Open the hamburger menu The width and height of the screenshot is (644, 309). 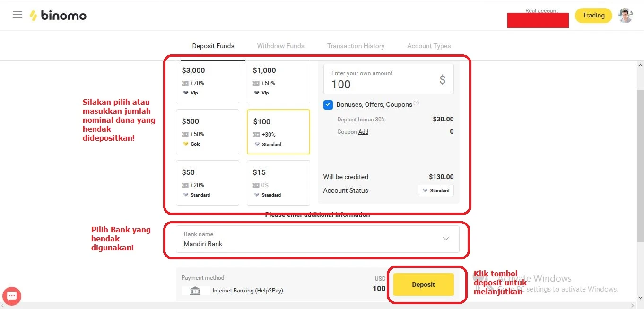click(x=17, y=15)
